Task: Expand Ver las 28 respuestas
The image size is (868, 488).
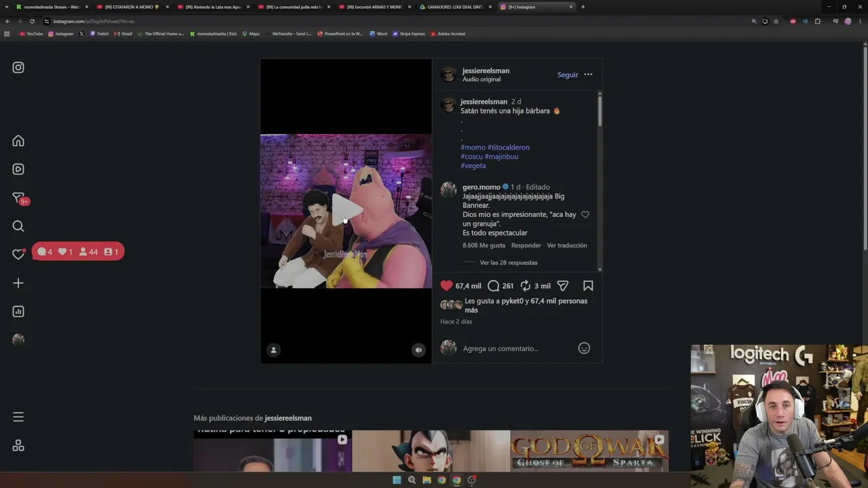Action: point(509,263)
